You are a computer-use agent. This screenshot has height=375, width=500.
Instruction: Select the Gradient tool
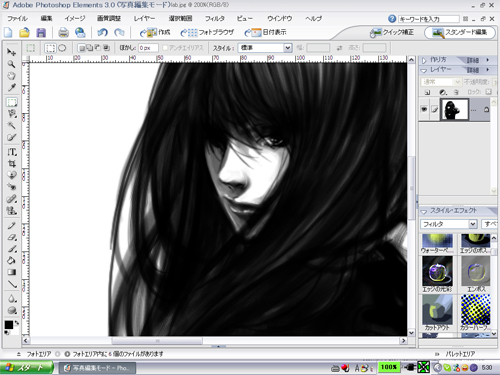12,272
